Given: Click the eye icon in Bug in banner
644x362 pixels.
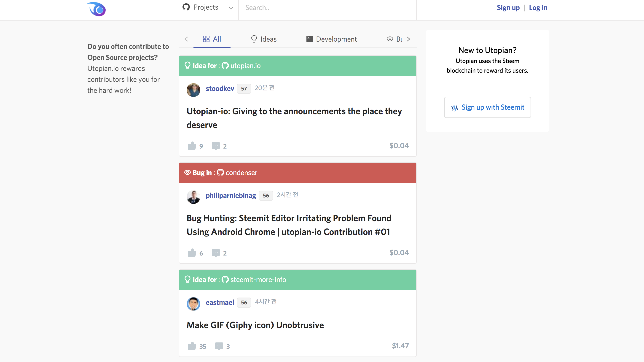Looking at the screenshot, I should point(188,172).
